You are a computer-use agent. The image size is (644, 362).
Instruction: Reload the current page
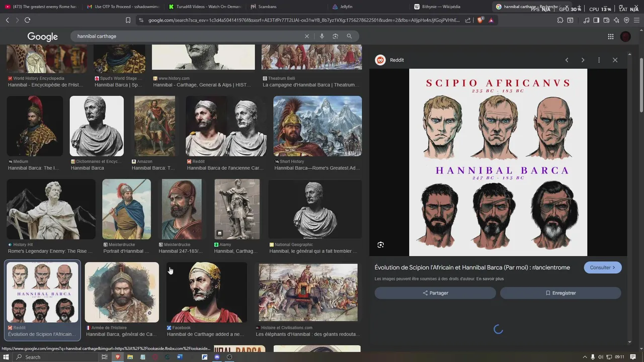27,20
